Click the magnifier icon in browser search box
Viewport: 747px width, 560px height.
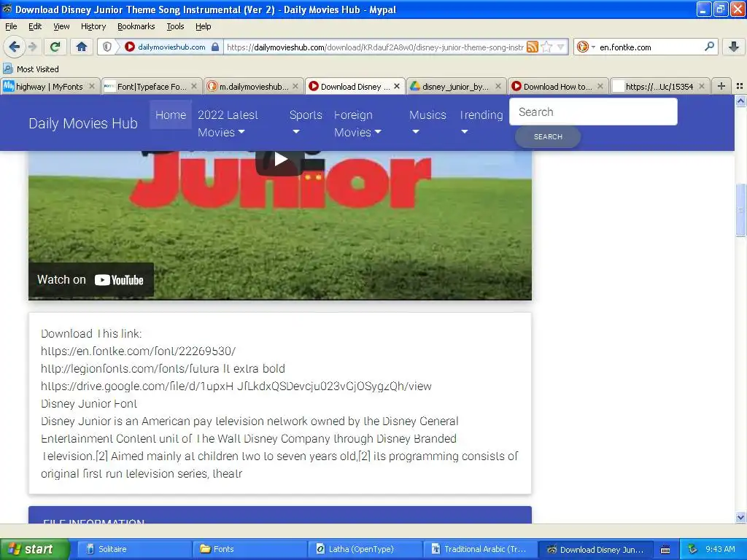[x=709, y=47]
